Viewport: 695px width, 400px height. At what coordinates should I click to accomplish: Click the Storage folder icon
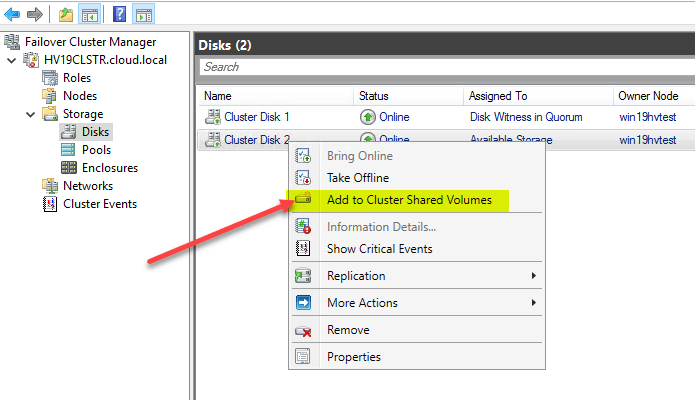[x=50, y=114]
